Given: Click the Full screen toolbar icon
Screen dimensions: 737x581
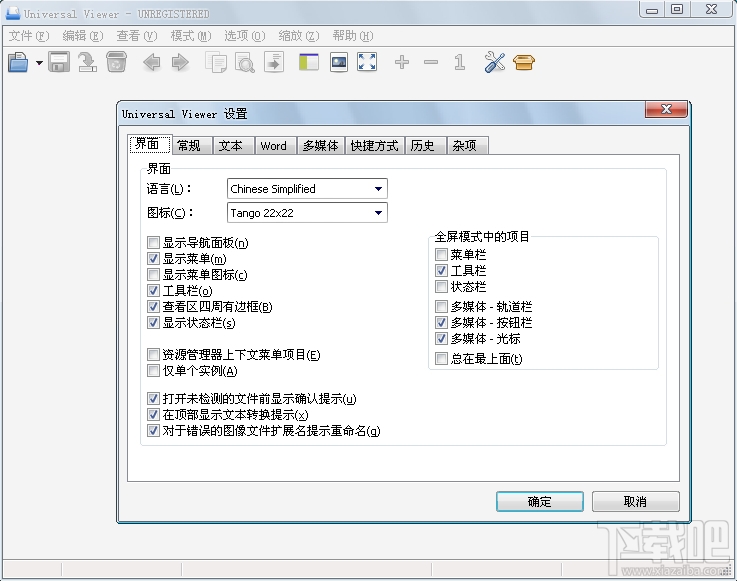Looking at the screenshot, I should (367, 62).
